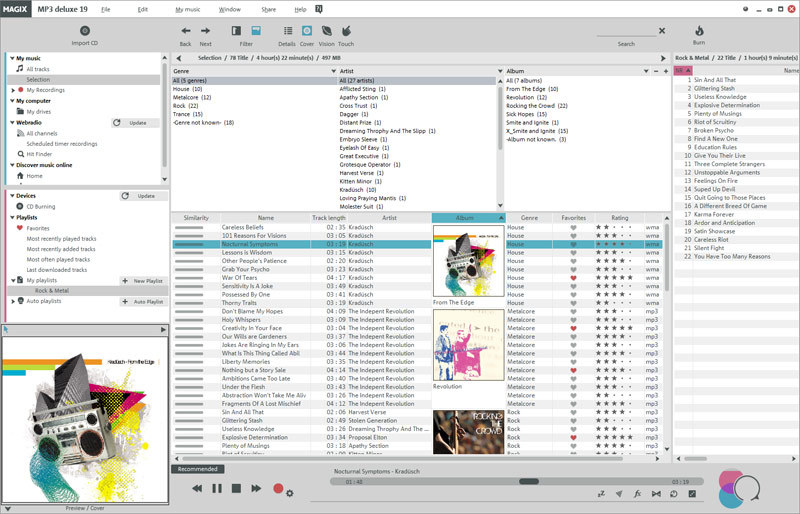Collapse the Playlists section

coord(12,217)
